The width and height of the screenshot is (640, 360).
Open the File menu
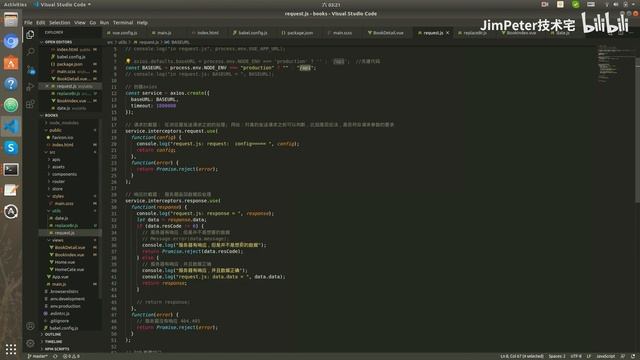pyautogui.click(x=28, y=22)
